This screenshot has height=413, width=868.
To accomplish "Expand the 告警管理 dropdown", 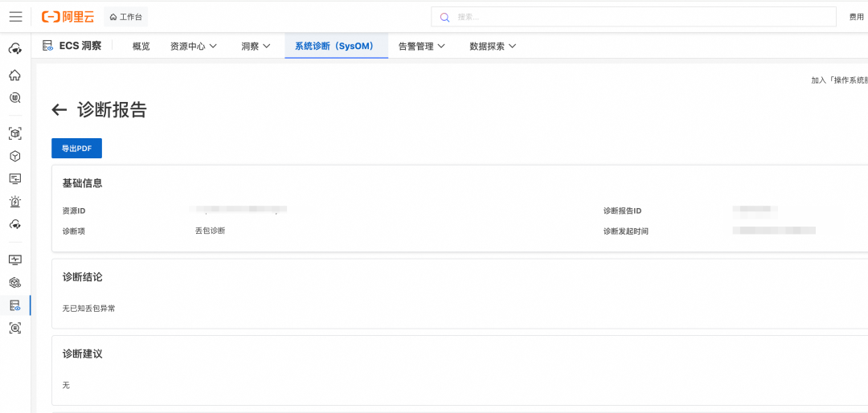I will [x=422, y=47].
